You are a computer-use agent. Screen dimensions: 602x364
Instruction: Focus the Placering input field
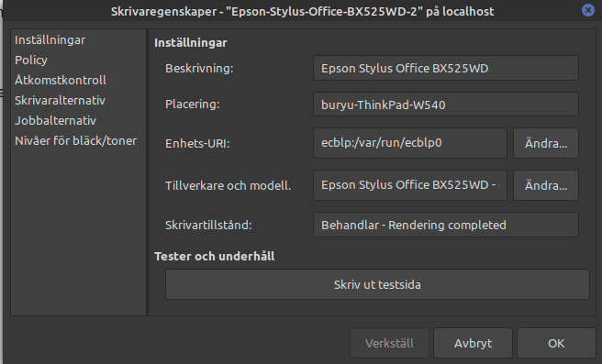point(446,105)
